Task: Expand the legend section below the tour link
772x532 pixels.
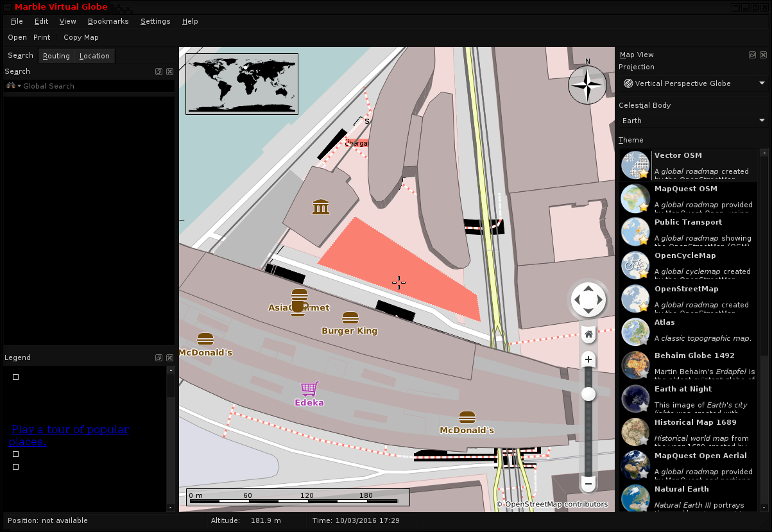Action: coord(16,454)
